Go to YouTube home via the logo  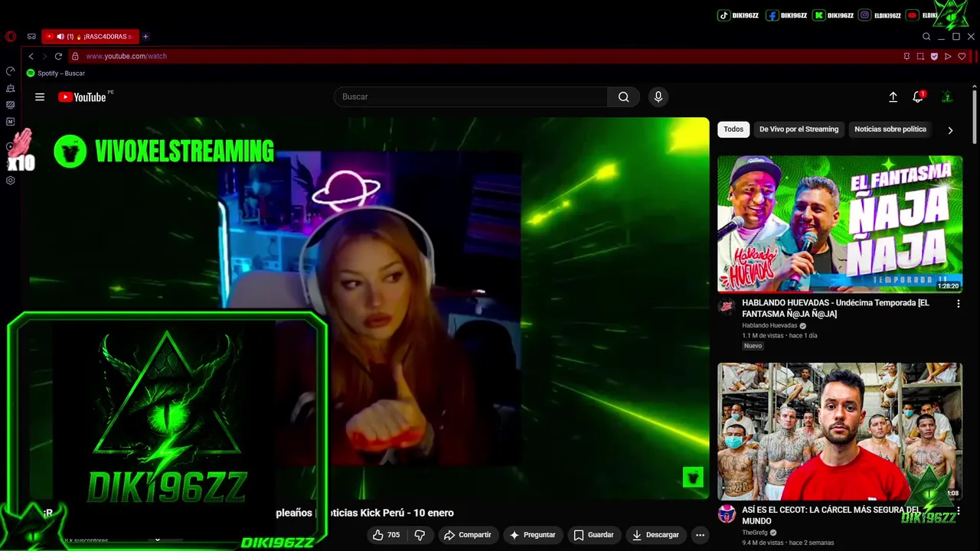pyautogui.click(x=82, y=97)
